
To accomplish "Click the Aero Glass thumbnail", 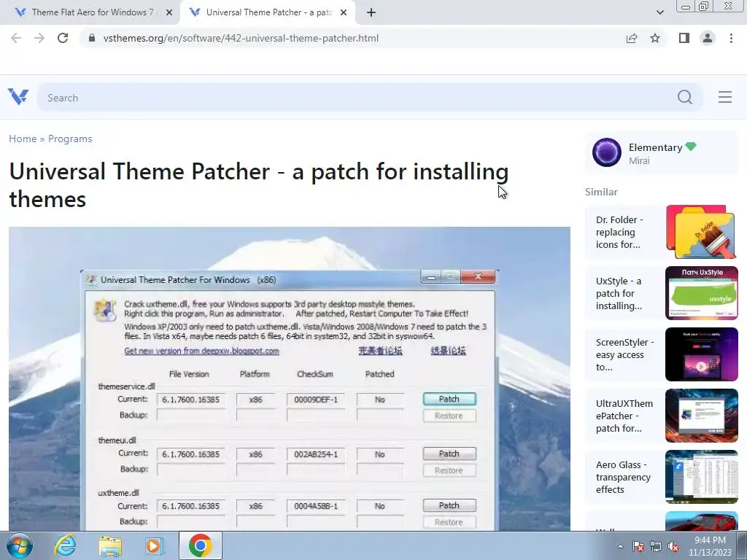I will pos(701,477).
